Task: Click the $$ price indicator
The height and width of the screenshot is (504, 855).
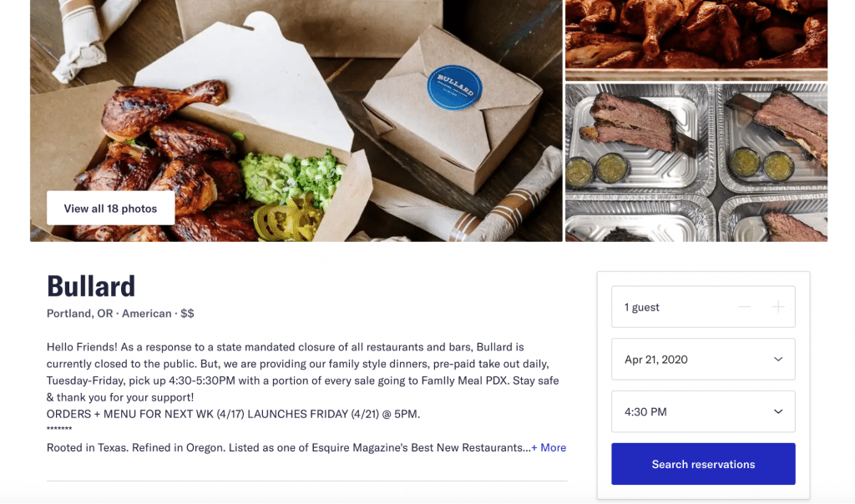Action: (187, 313)
